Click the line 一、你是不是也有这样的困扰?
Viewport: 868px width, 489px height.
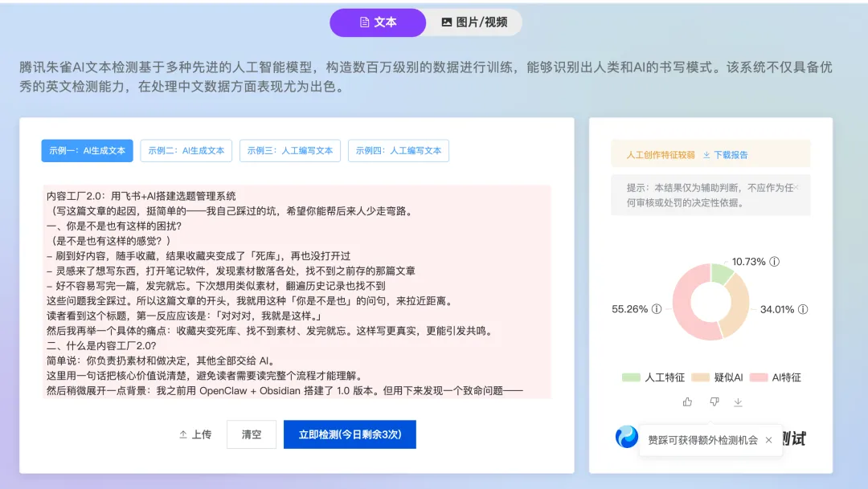point(114,226)
